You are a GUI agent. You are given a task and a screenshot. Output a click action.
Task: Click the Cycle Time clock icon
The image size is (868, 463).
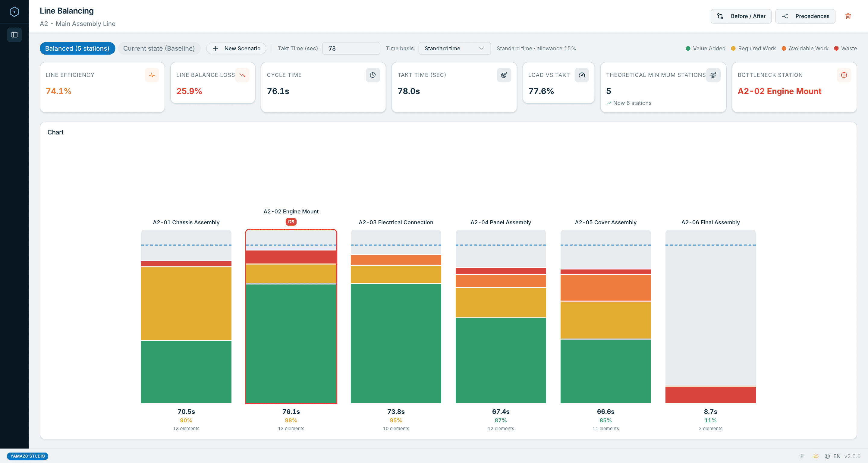[373, 75]
